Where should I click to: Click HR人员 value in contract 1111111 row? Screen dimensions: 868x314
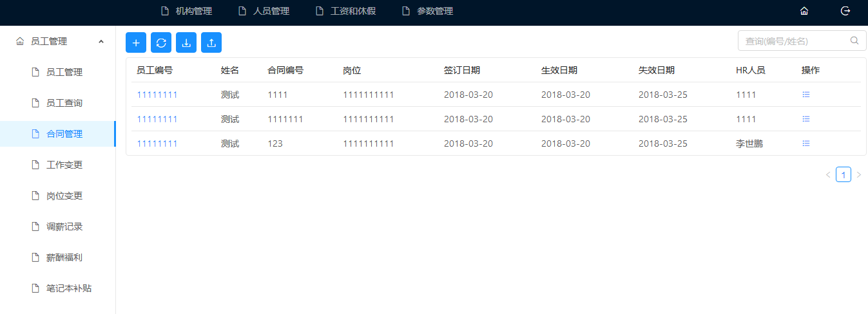[746, 119]
